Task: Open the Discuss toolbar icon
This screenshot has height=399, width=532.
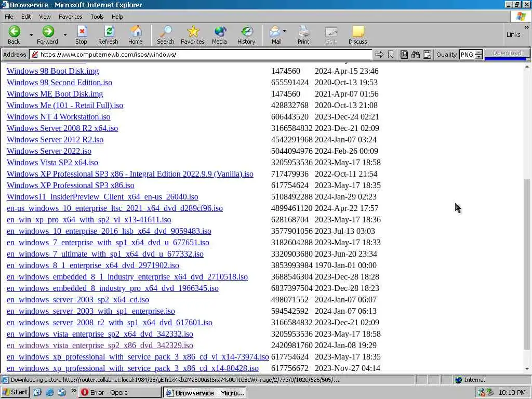Action: pos(358,32)
